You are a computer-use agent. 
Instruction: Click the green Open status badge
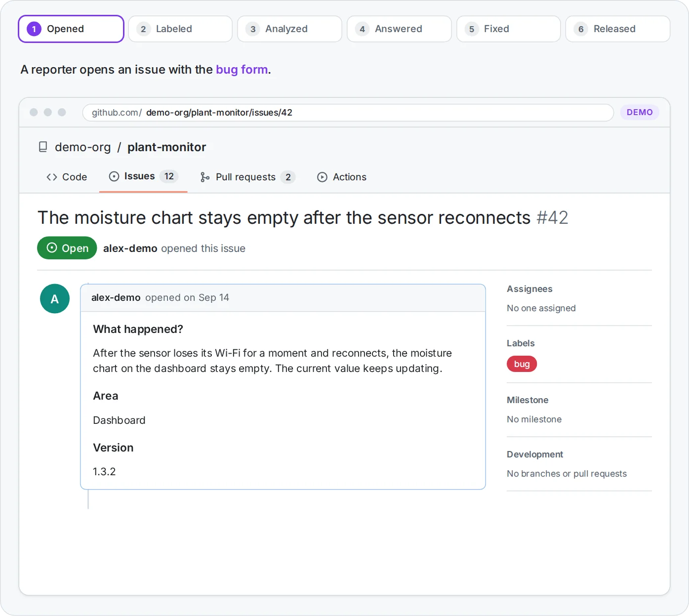tap(67, 248)
